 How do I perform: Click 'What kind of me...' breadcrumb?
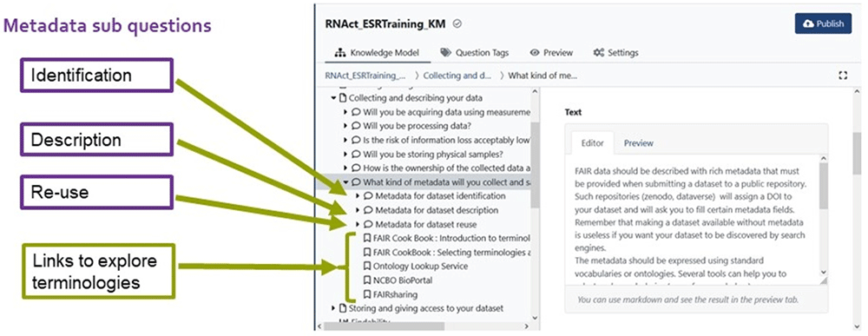tap(542, 76)
